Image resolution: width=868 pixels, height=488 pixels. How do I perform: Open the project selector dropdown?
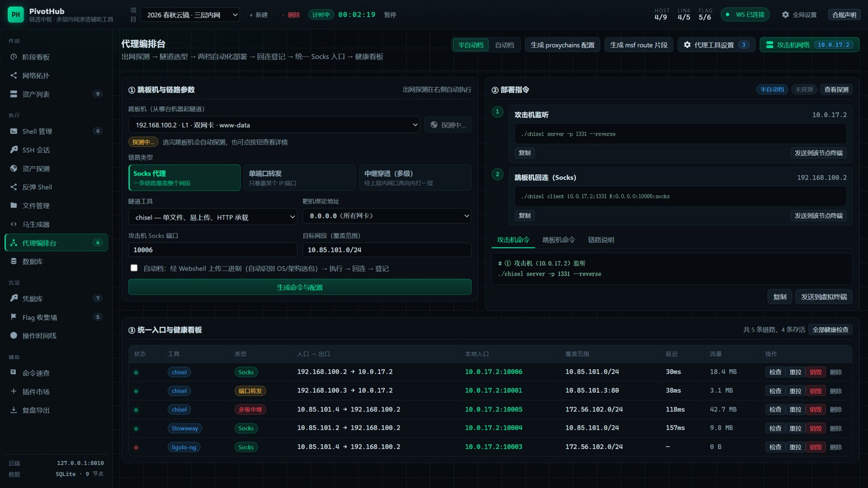tap(190, 14)
